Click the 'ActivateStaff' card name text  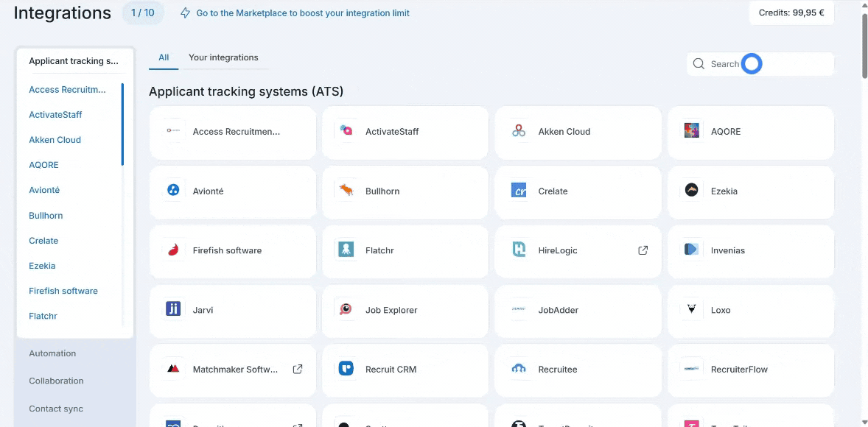point(392,132)
